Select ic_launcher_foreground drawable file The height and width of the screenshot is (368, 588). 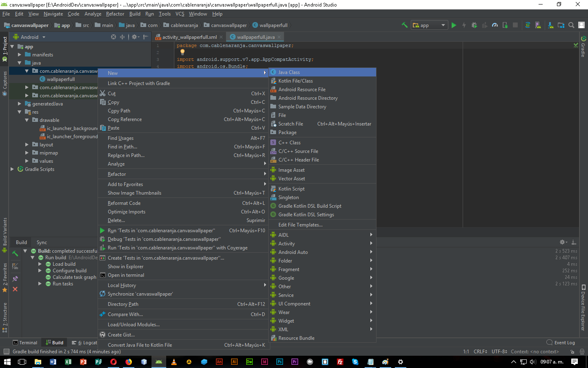(69, 137)
